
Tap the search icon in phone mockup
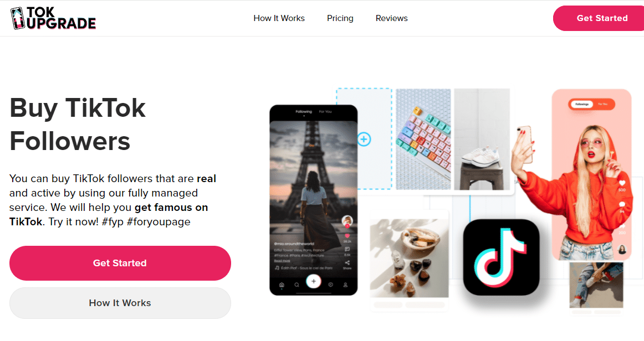297,285
